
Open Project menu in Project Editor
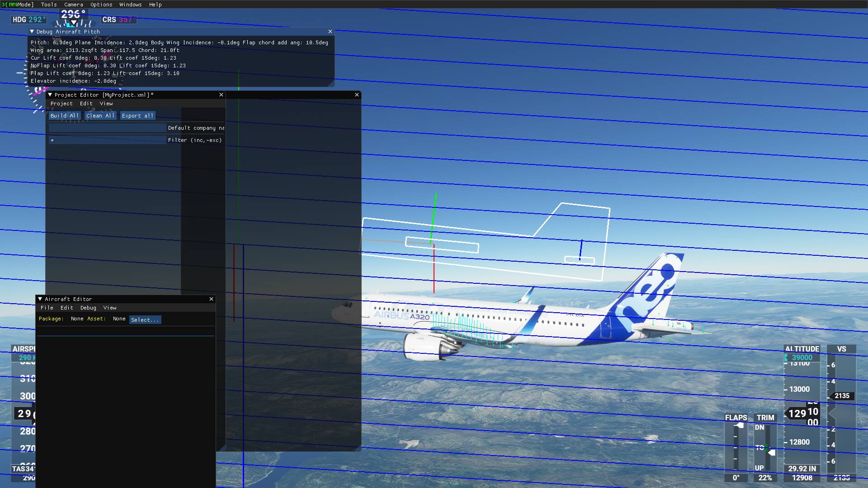tap(61, 103)
